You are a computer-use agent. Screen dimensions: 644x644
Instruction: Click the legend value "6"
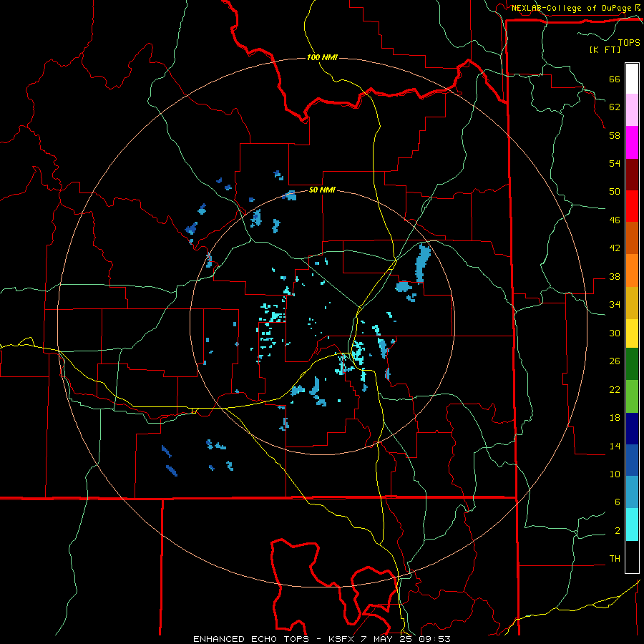click(x=618, y=502)
